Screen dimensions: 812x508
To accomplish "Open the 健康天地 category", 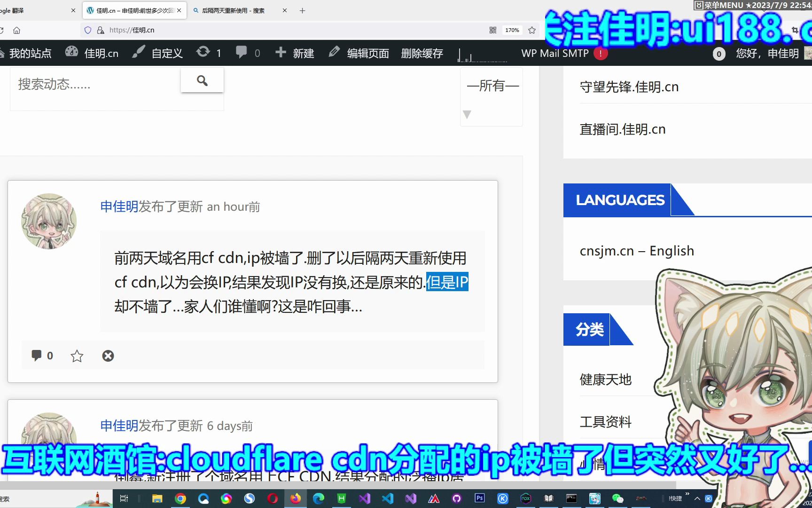I will point(606,379).
